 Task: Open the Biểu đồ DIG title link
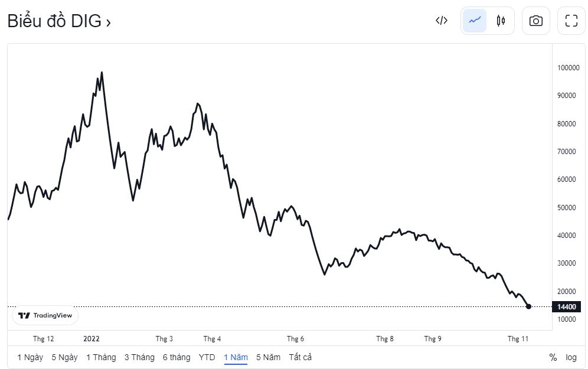[59, 21]
